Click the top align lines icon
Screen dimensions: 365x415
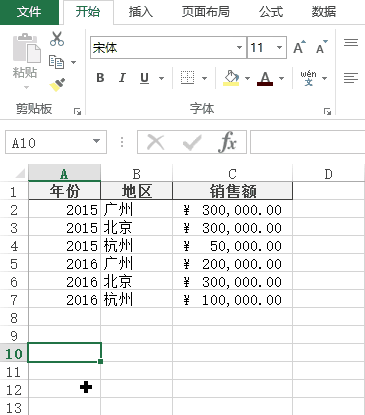click(x=351, y=43)
